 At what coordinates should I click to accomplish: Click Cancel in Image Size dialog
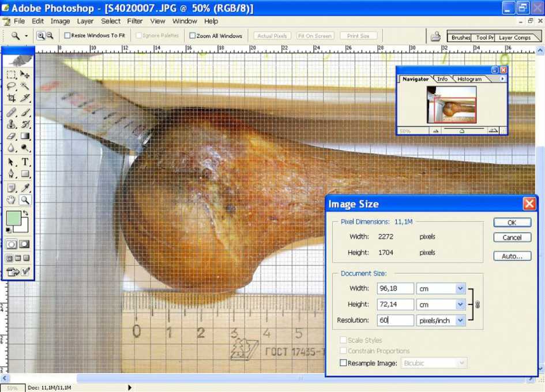pyautogui.click(x=512, y=238)
